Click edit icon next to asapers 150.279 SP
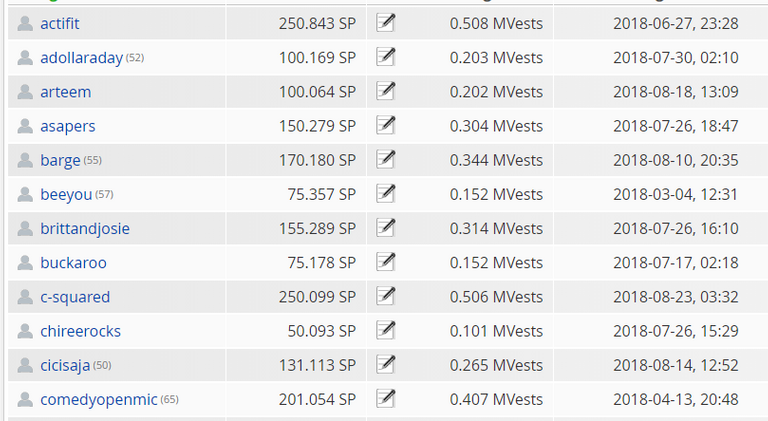Image resolution: width=768 pixels, height=421 pixels. tap(385, 126)
